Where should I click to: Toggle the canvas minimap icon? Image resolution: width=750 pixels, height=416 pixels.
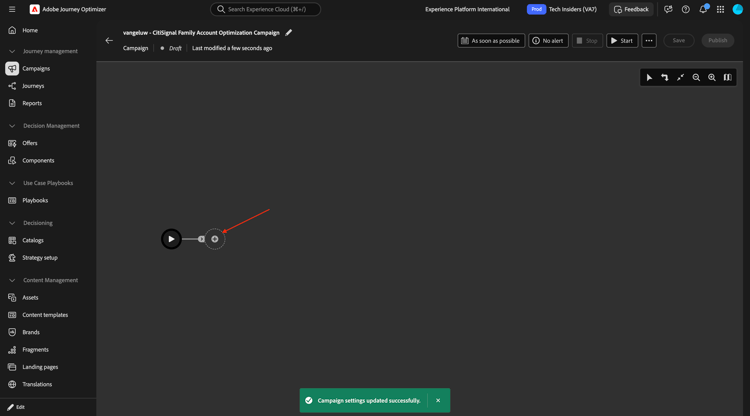coord(728,77)
